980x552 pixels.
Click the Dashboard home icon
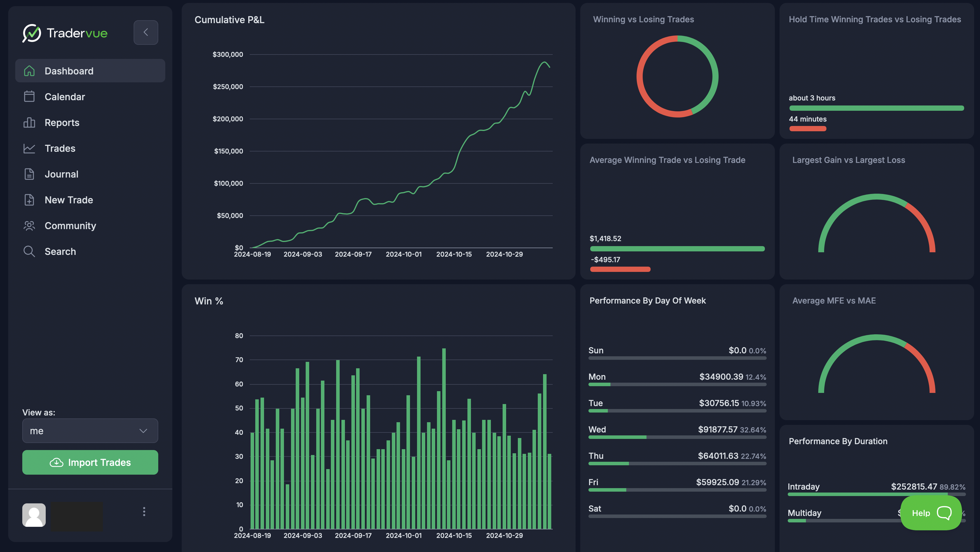point(29,71)
